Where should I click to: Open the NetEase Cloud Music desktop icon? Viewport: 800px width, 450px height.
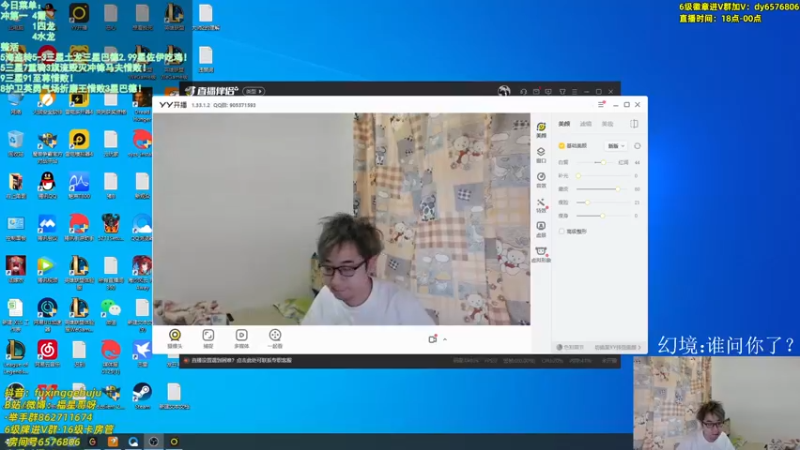[47, 354]
